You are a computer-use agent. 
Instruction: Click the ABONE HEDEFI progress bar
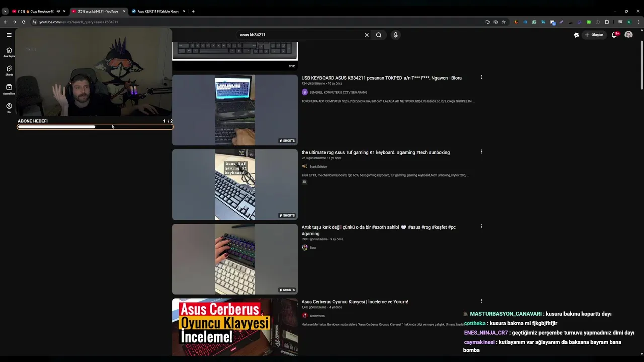(x=95, y=127)
